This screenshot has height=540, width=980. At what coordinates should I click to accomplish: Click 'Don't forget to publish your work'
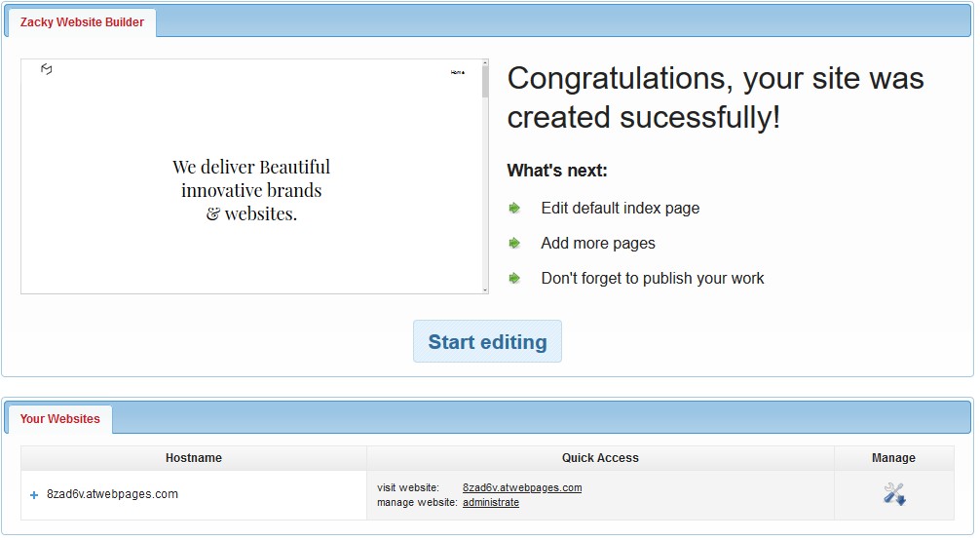click(x=653, y=279)
